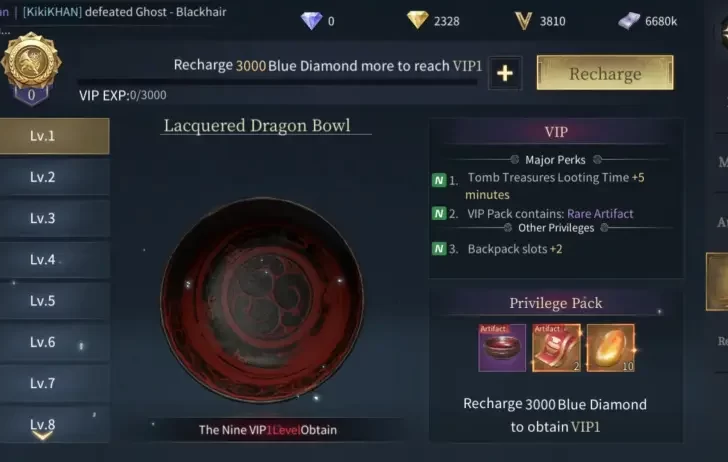Screen dimensions: 728x462
Task: Open the golden gem reward item
Action: tap(611, 348)
